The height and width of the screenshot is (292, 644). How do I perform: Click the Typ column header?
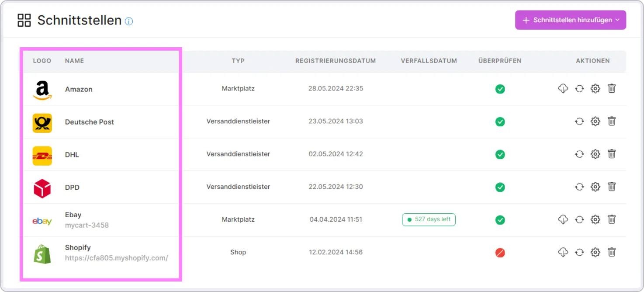point(238,61)
